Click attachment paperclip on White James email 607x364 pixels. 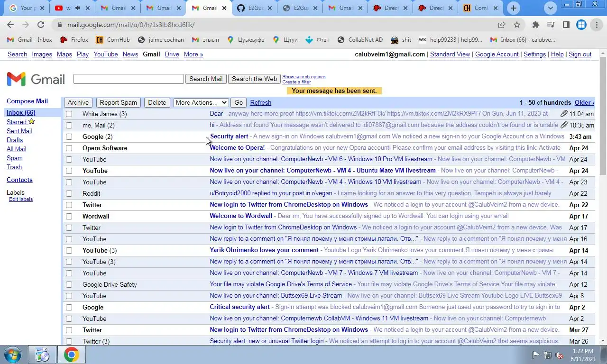pos(564,114)
